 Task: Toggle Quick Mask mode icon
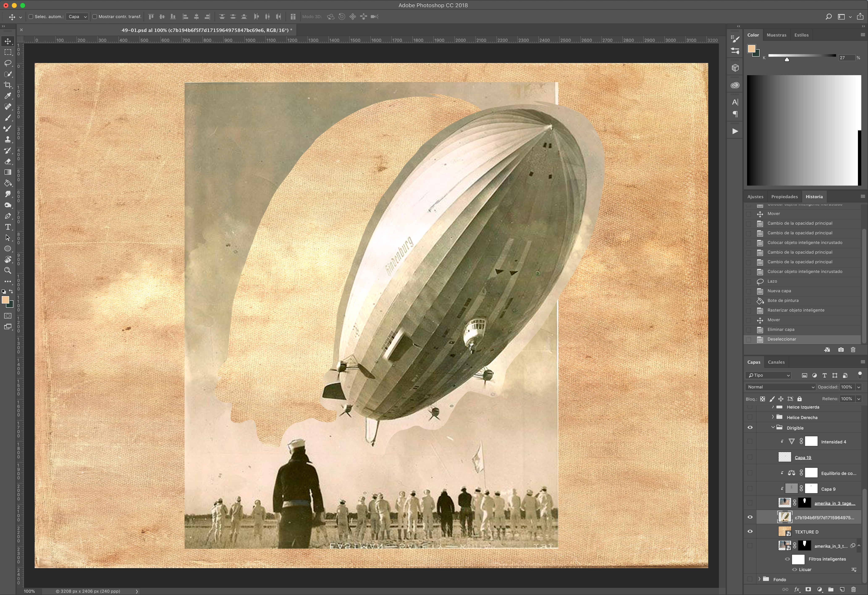coord(8,316)
